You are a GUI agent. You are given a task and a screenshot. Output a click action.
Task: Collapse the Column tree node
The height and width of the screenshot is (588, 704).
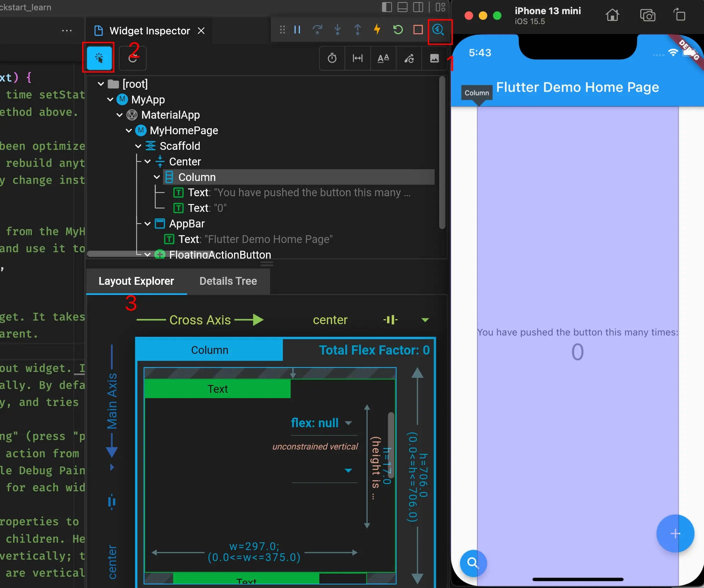(x=157, y=177)
